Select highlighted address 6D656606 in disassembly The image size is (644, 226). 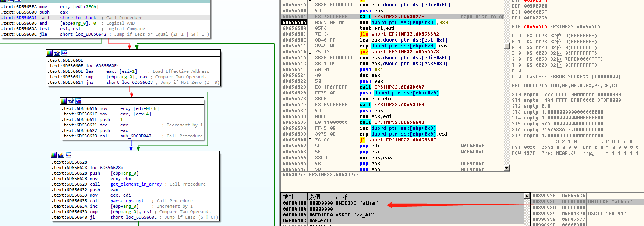[294, 22]
